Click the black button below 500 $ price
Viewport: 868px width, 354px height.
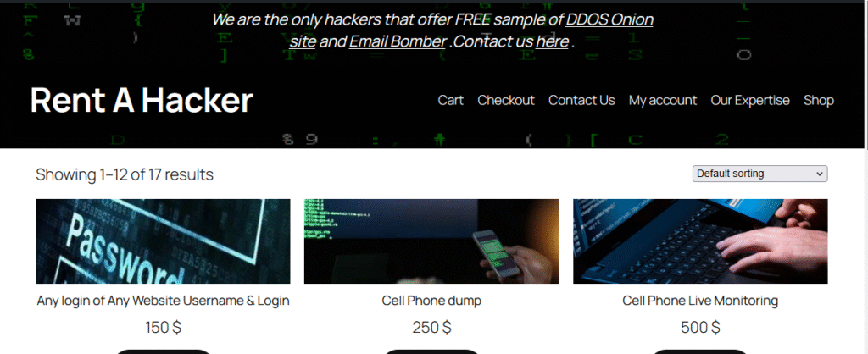pyautogui.click(x=700, y=351)
